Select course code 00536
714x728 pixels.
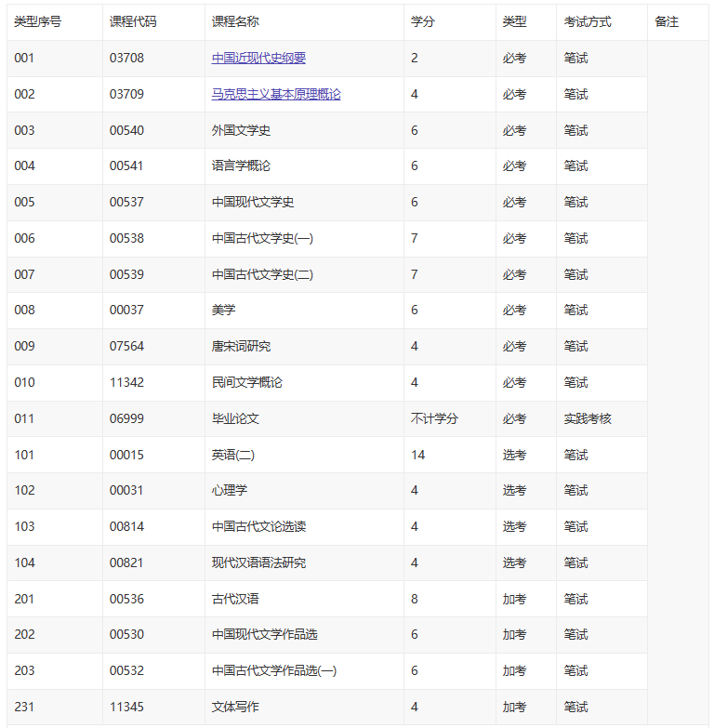pos(126,599)
